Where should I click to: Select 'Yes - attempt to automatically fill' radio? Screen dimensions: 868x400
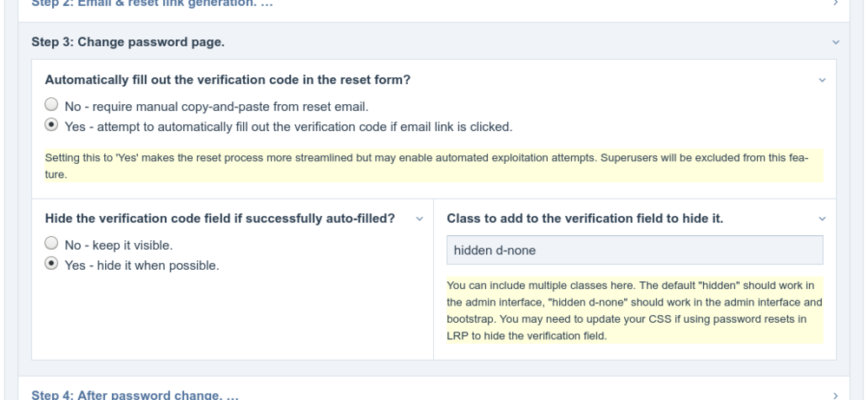51,126
